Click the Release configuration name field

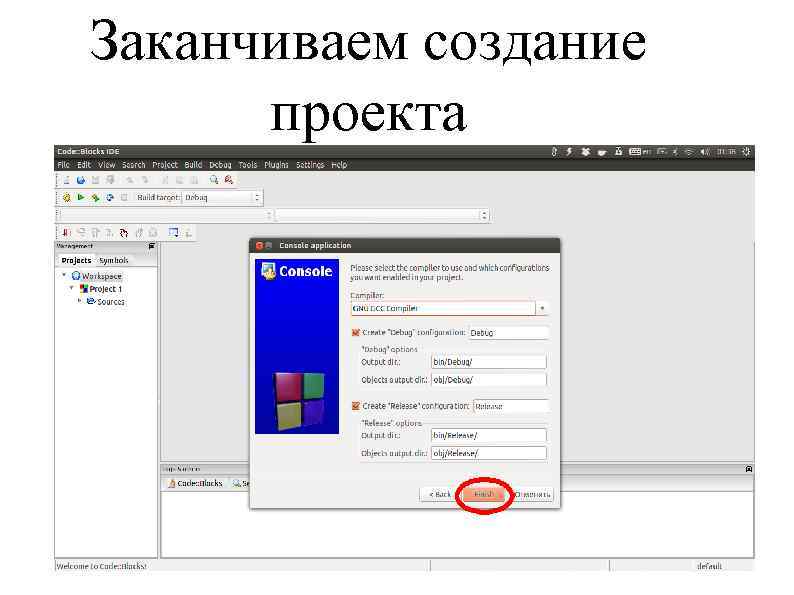(x=511, y=406)
